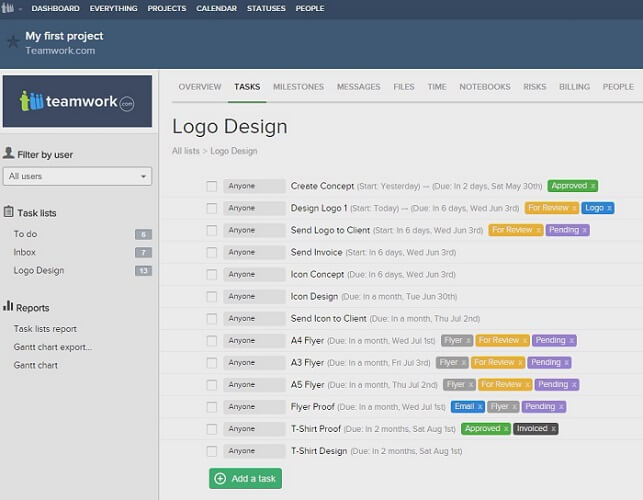This screenshot has width=643, height=500.
Task: Click the All lists breadcrumb link
Action: pyautogui.click(x=185, y=151)
